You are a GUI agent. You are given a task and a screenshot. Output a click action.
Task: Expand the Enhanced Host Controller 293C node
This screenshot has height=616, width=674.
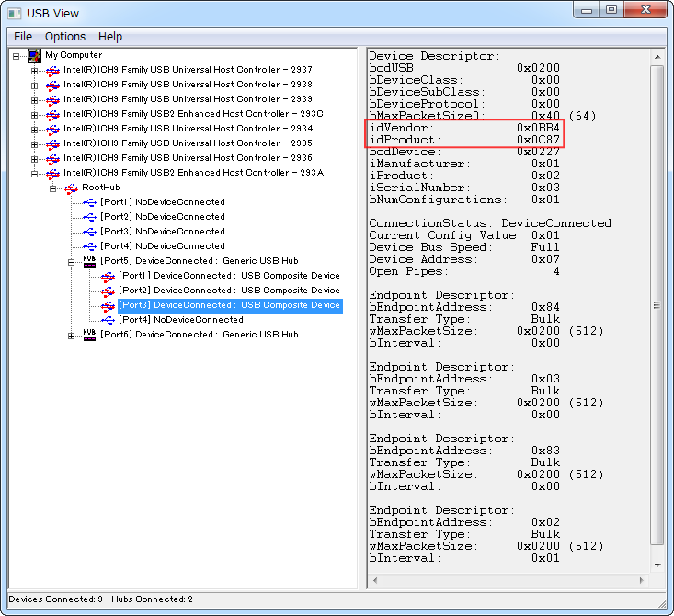click(34, 115)
